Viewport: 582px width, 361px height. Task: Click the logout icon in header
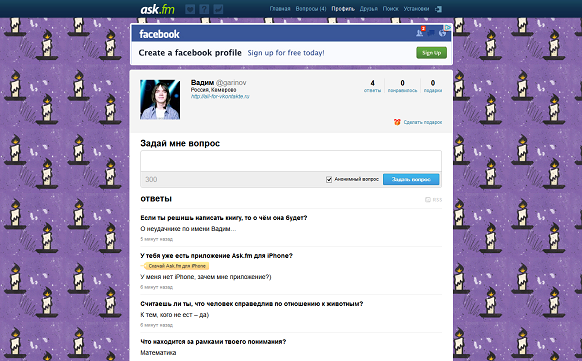tap(438, 9)
